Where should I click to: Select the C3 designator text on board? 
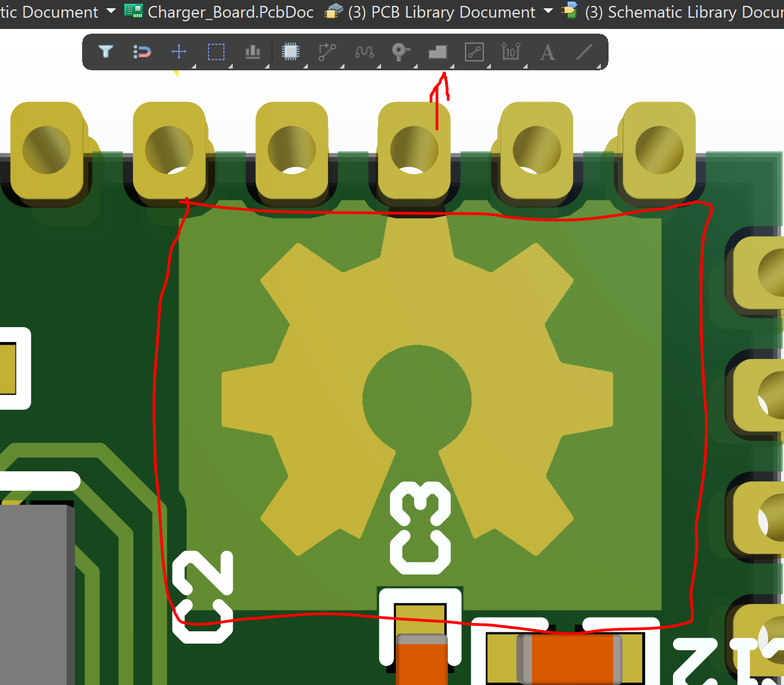(421, 528)
